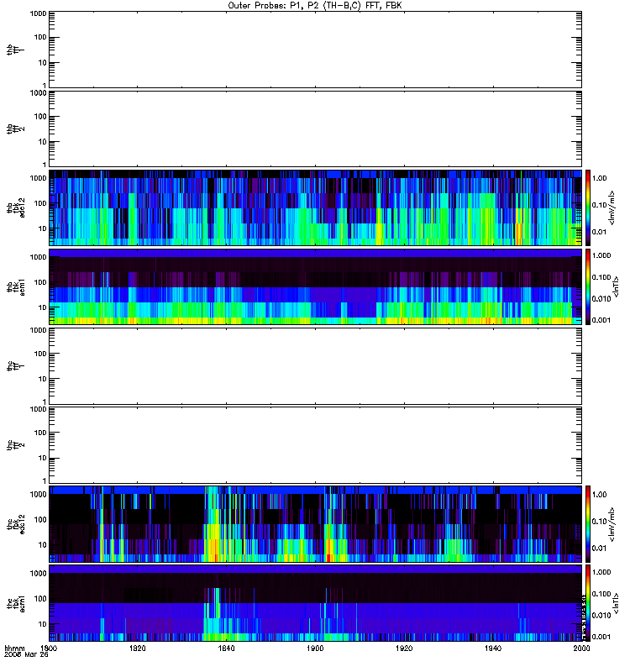The image size is (630, 672).
Task: Click the empty 'thb fff 1' plot panel
Action: click(316, 50)
